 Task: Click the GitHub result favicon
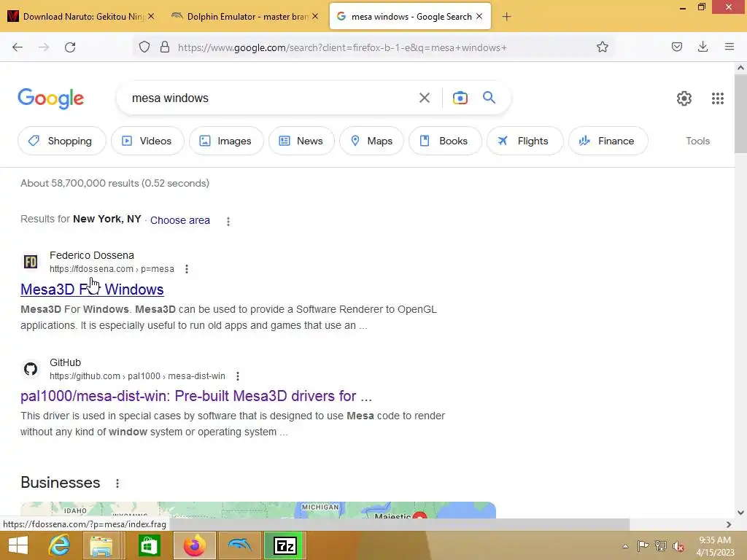coord(31,368)
